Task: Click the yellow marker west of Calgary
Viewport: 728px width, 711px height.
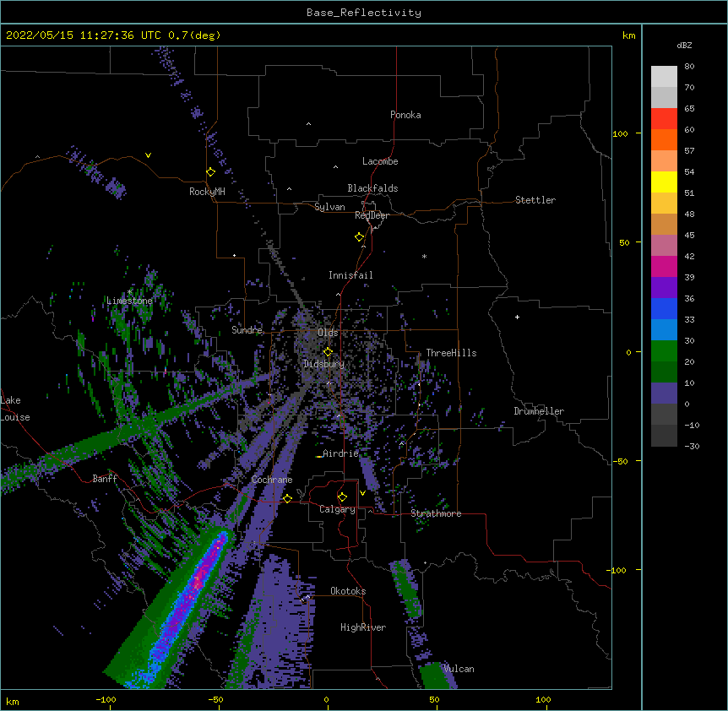Action: [x=287, y=498]
